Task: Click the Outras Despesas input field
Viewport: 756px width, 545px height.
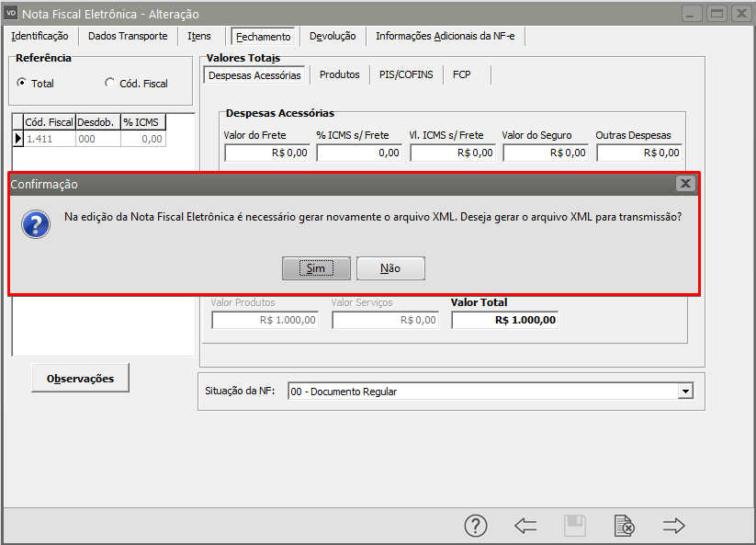Action: point(638,153)
